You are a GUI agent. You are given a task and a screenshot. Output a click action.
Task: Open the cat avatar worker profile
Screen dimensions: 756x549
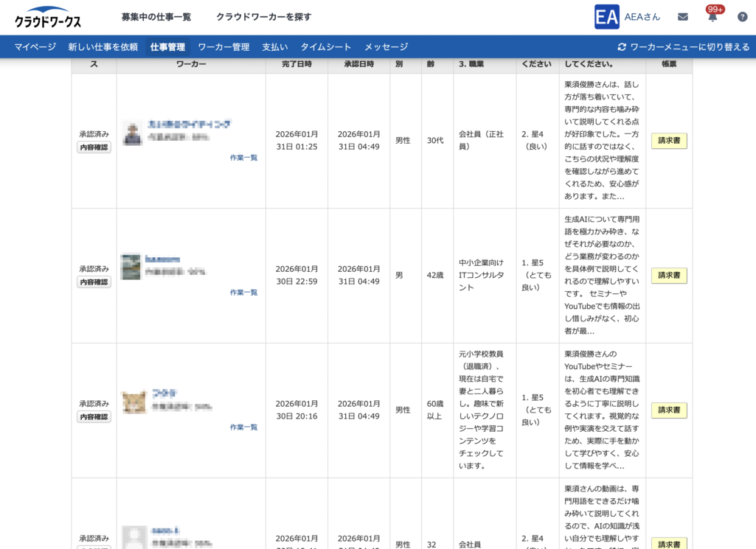pyautogui.click(x=132, y=402)
